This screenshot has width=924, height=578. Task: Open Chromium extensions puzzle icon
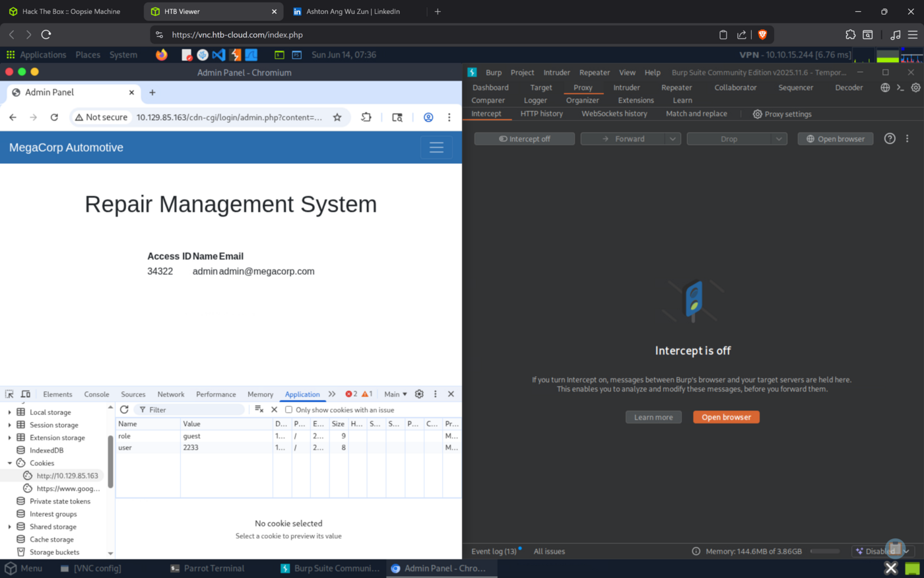(366, 117)
